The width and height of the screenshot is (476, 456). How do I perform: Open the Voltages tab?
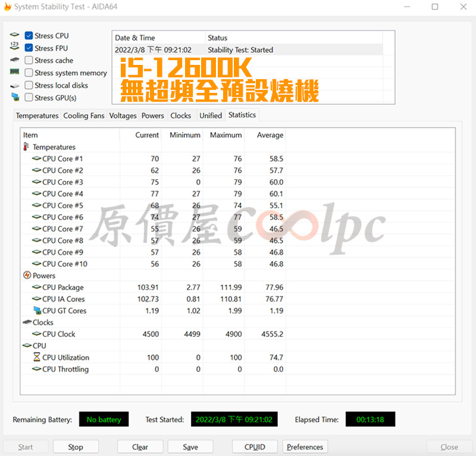[123, 115]
